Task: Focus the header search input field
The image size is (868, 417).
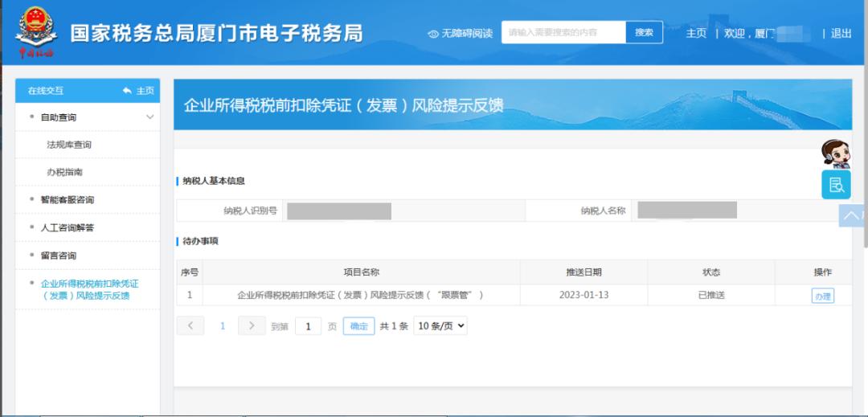Action: click(563, 32)
